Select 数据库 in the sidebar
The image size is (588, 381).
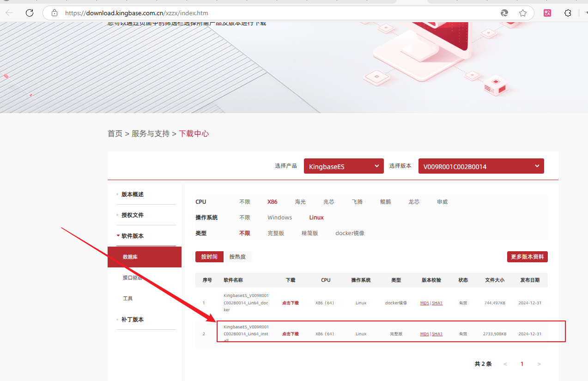(x=145, y=257)
